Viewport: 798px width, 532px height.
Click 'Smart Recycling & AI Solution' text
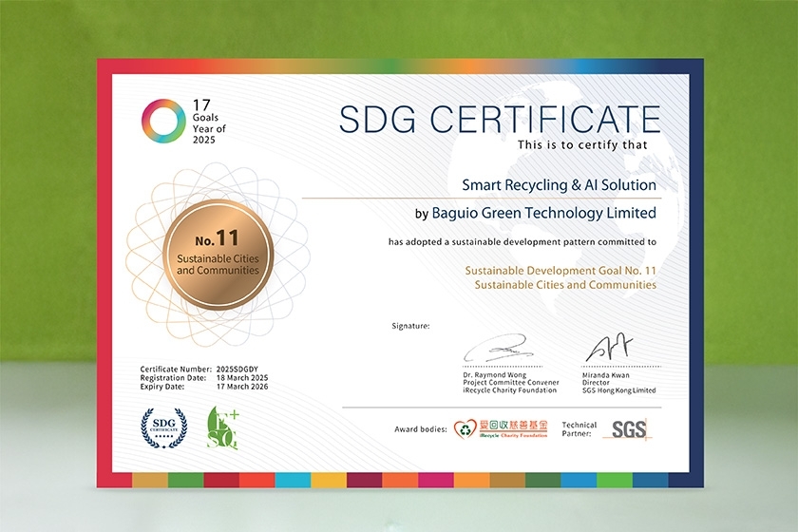[x=559, y=185]
